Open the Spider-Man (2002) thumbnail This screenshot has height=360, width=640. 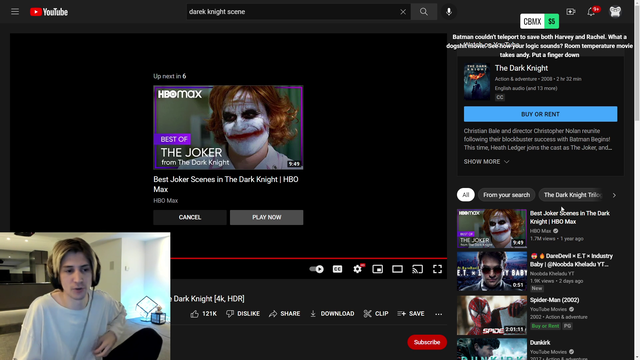tap(492, 315)
